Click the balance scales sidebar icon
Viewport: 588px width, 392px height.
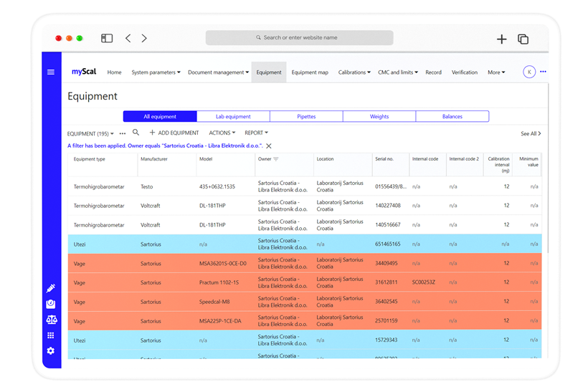pyautogui.click(x=51, y=320)
